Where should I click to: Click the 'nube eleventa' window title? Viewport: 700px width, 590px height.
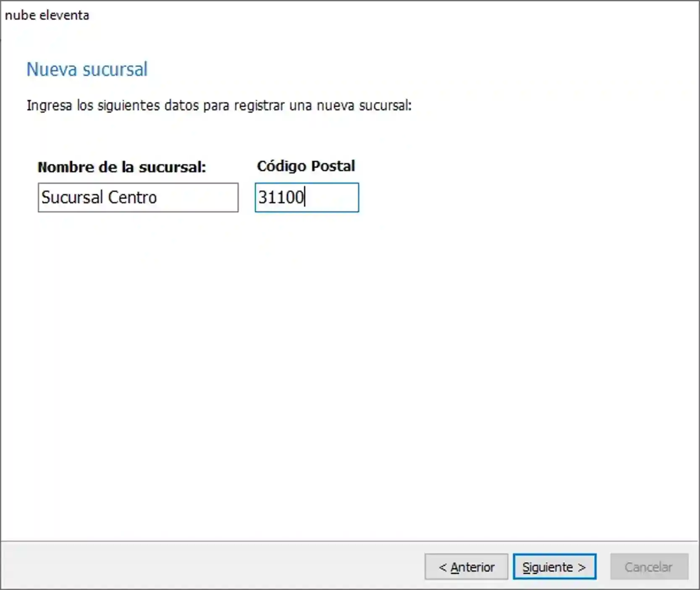47,16
